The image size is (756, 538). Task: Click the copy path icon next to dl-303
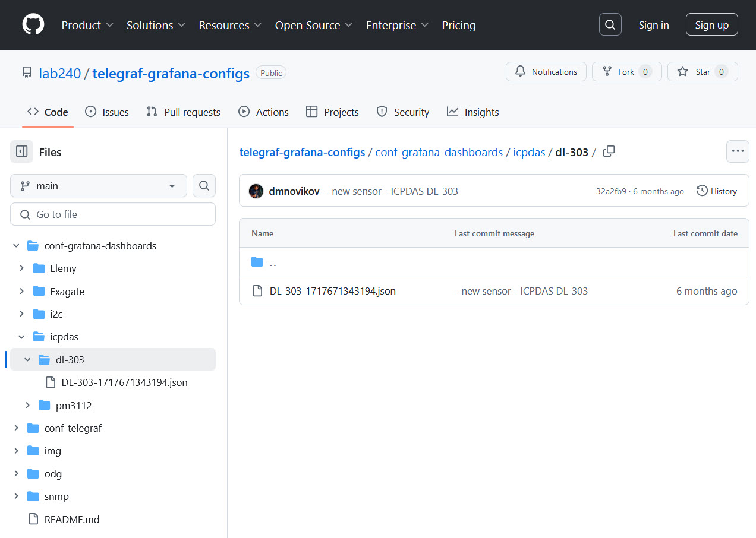pos(609,151)
